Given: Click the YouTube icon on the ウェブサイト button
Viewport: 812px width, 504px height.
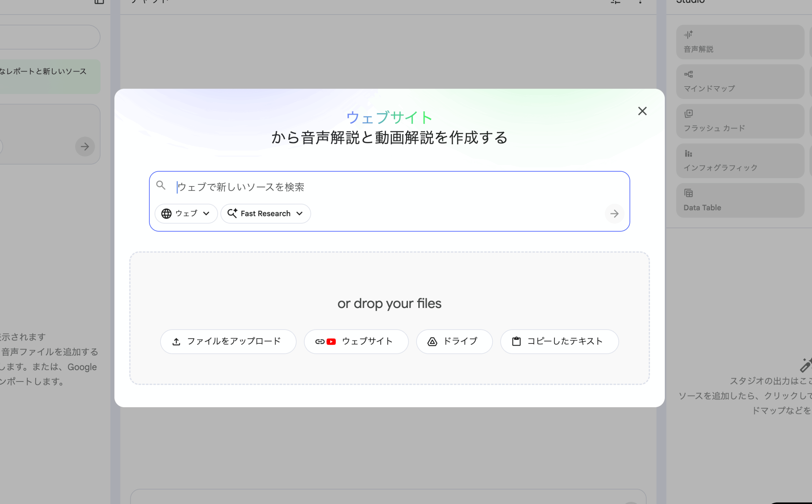Looking at the screenshot, I should coord(331,341).
